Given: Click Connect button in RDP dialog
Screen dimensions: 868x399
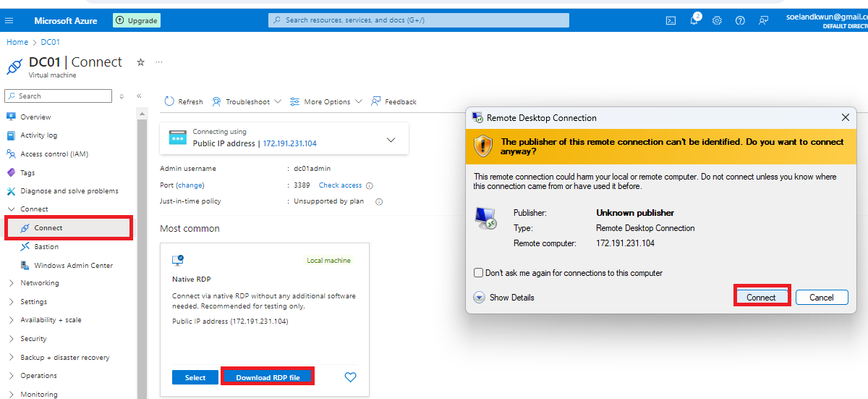Looking at the screenshot, I should [761, 297].
